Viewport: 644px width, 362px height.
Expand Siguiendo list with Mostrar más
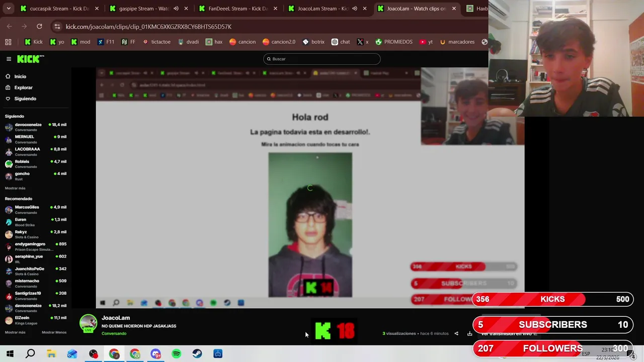[15, 188]
